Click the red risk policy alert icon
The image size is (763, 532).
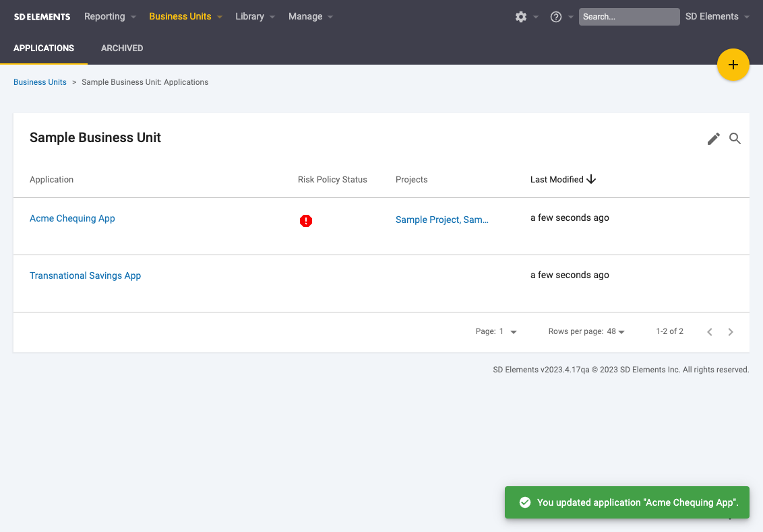tap(305, 221)
